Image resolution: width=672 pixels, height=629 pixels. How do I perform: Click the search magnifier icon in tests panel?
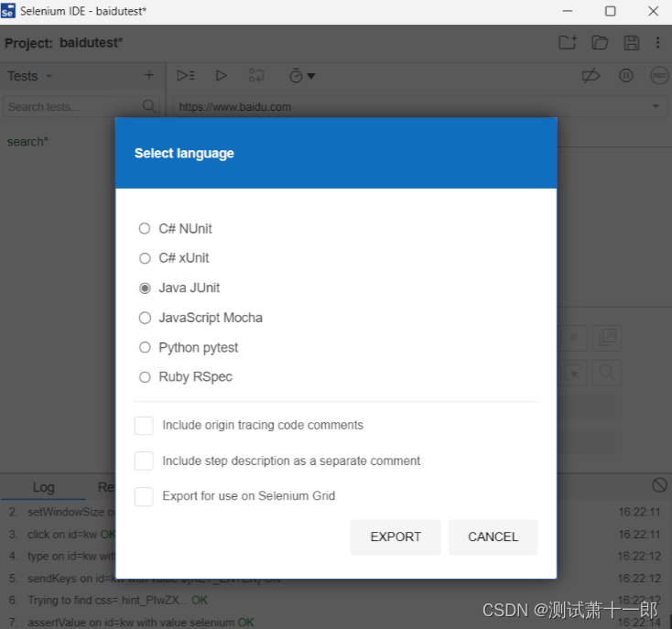pos(149,106)
